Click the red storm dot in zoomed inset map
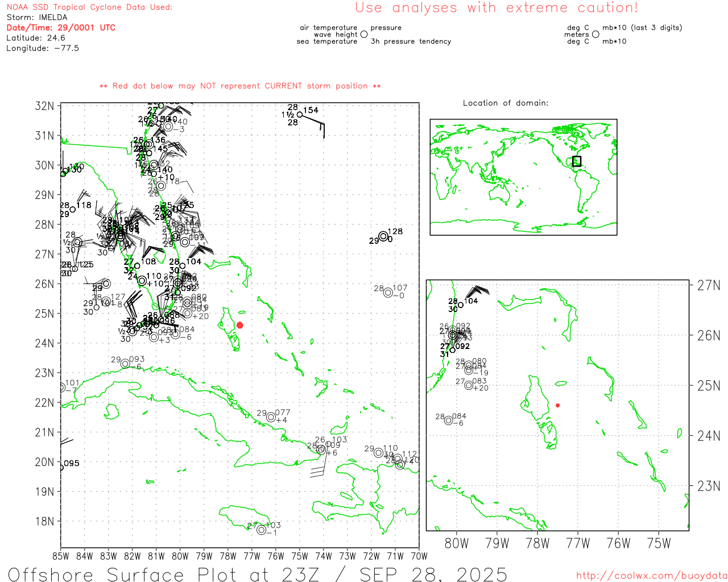 [557, 405]
